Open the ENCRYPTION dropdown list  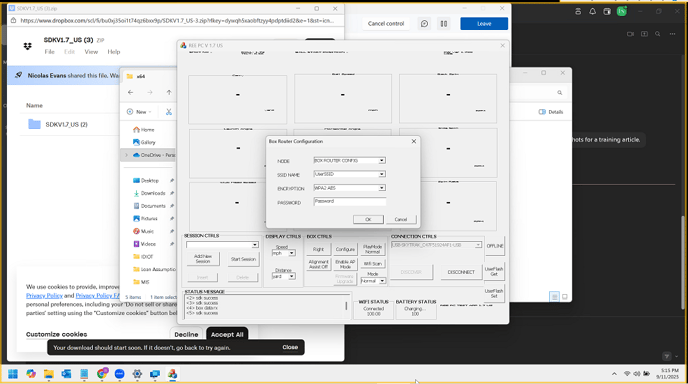pos(350,188)
